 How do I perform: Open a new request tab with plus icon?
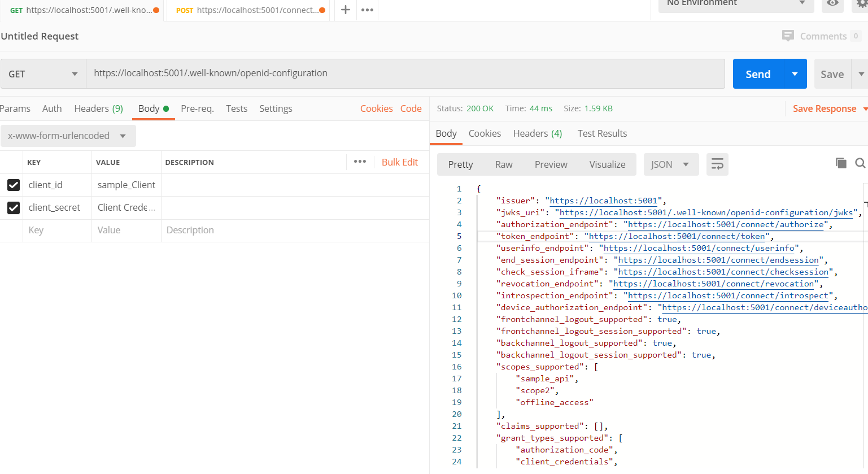coord(346,10)
